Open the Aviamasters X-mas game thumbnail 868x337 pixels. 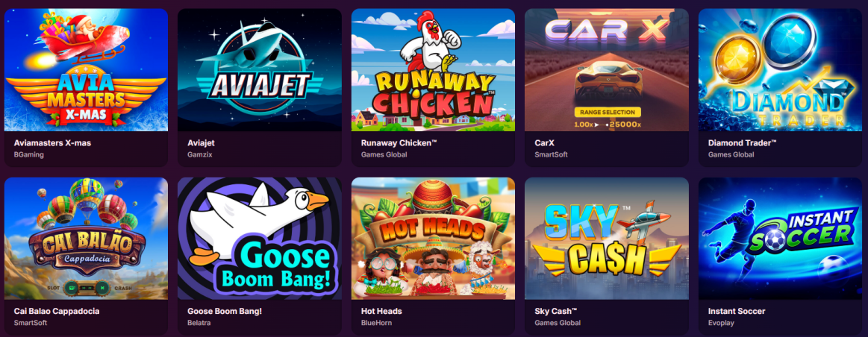click(86, 70)
